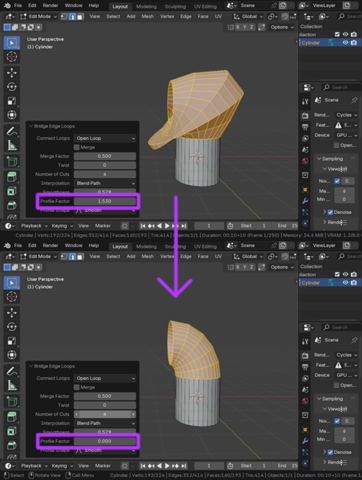Select the Extrude Region tool in upper window

point(12,177)
